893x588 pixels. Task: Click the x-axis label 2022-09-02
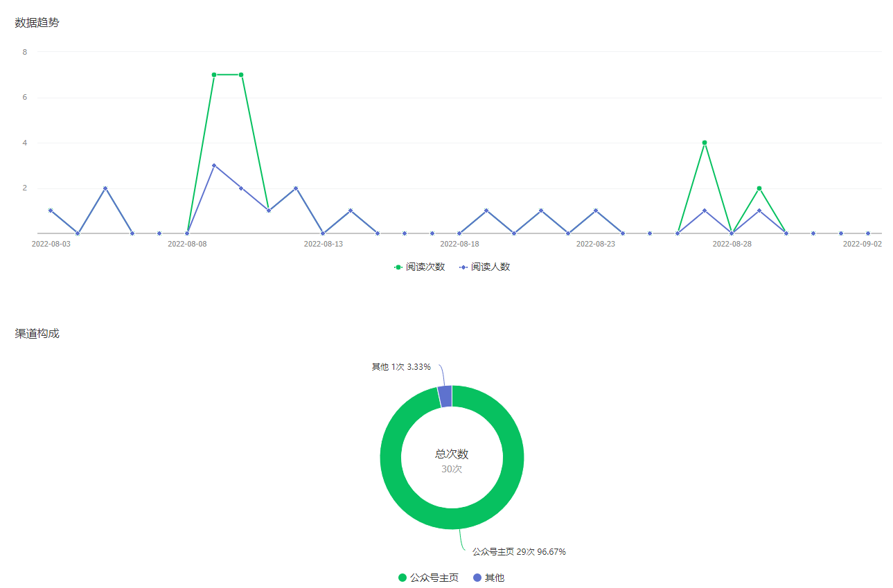click(x=862, y=244)
